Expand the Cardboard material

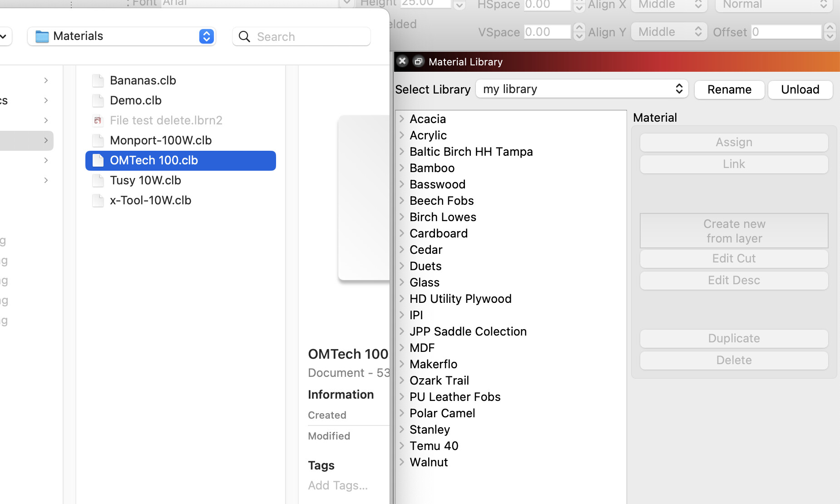[x=402, y=233]
